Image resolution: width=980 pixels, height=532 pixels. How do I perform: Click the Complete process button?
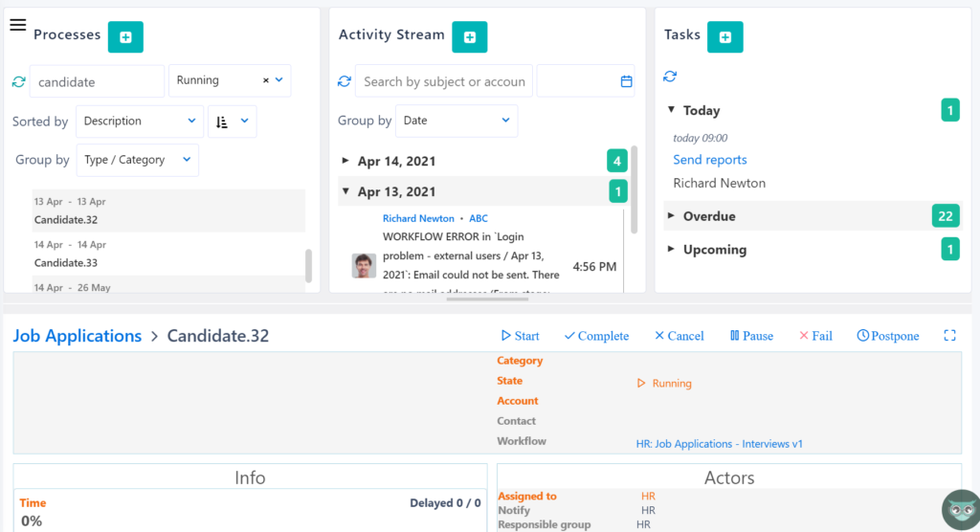coord(596,336)
